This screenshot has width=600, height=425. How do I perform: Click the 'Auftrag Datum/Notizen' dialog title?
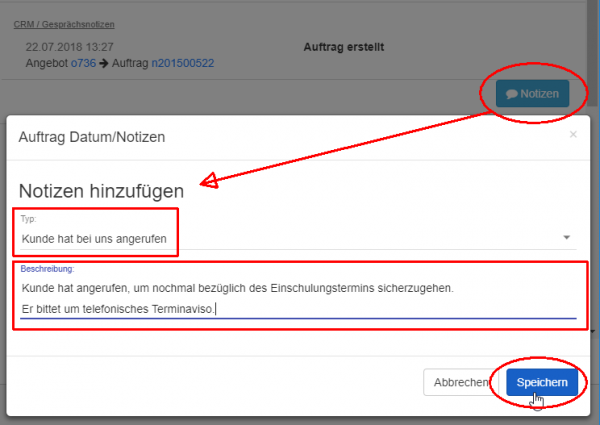(x=92, y=137)
